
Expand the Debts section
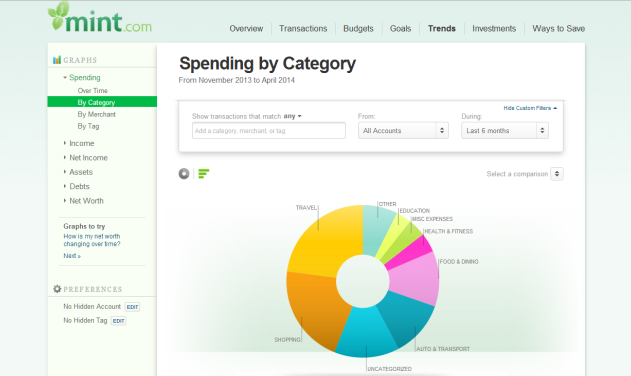click(76, 186)
